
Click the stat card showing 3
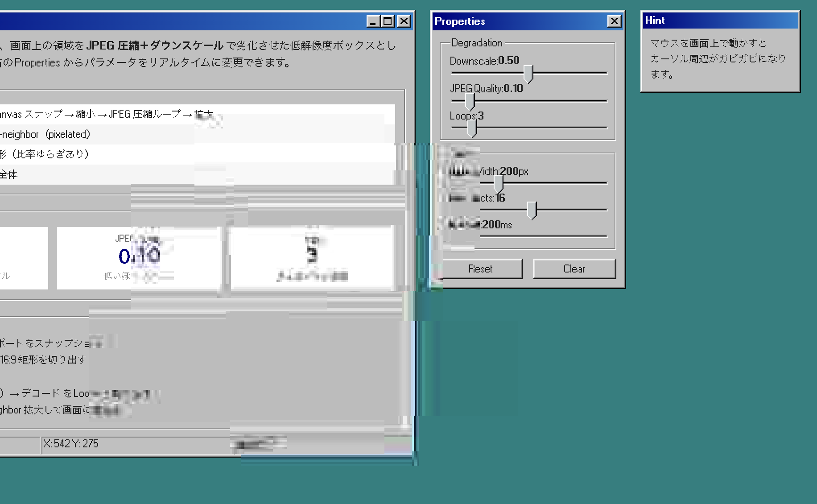click(312, 258)
